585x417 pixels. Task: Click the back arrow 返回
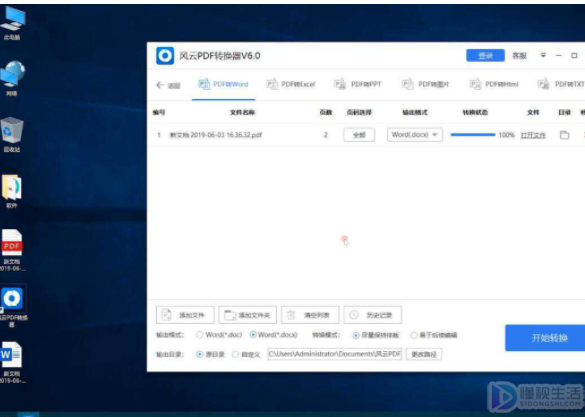pyautogui.click(x=168, y=85)
